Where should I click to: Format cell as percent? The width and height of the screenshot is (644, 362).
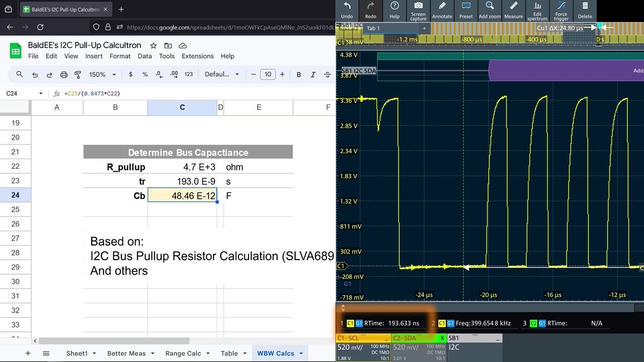tap(145, 75)
